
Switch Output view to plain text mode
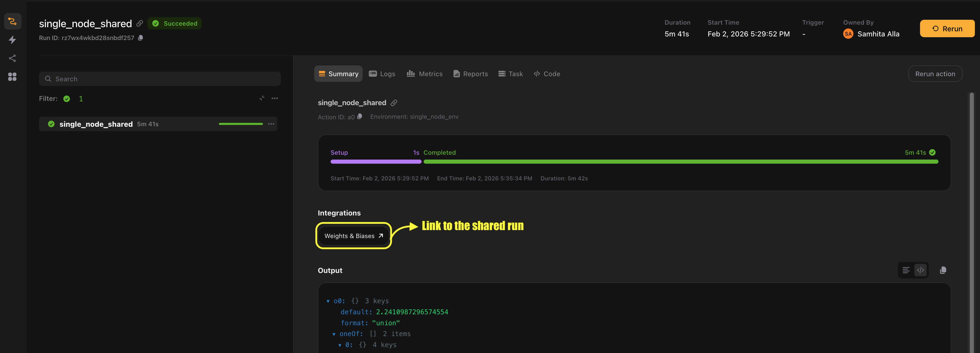click(905, 270)
